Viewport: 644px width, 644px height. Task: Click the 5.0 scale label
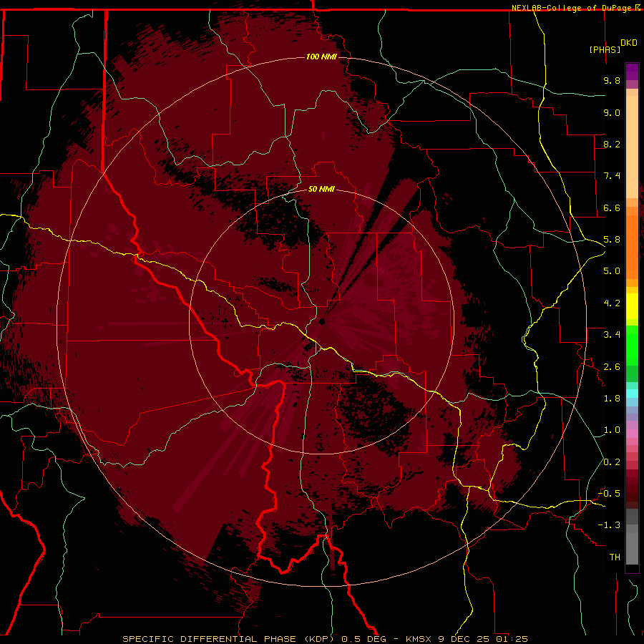pyautogui.click(x=612, y=271)
